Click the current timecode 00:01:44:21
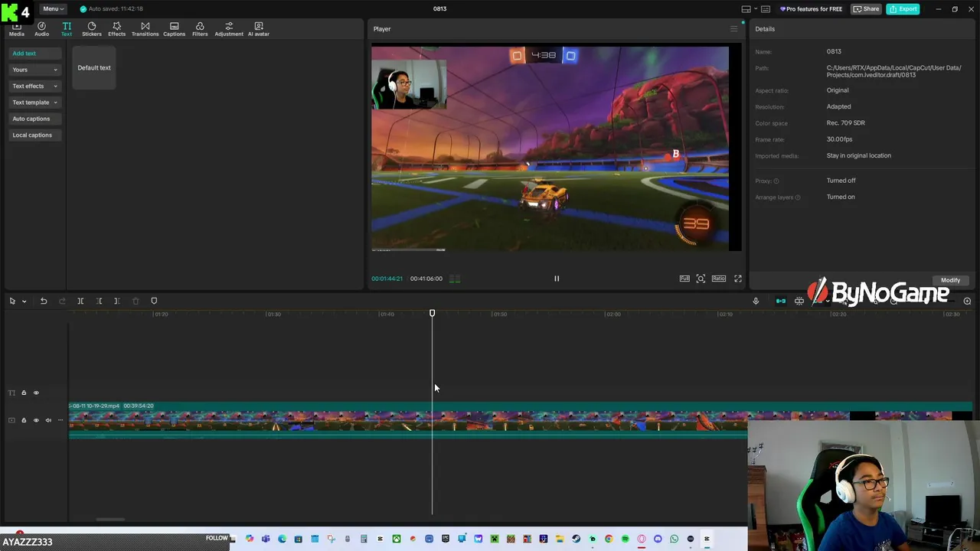Screen dimensions: 980x551 (x=387, y=279)
